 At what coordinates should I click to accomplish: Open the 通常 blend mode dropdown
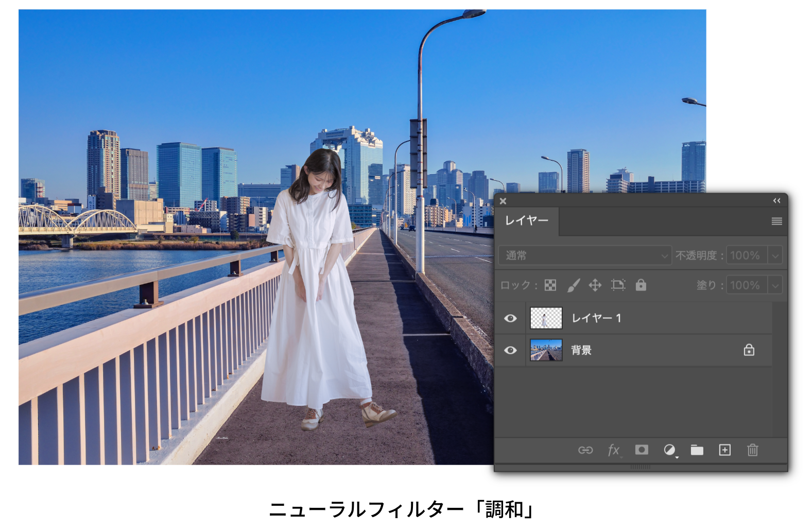(584, 255)
